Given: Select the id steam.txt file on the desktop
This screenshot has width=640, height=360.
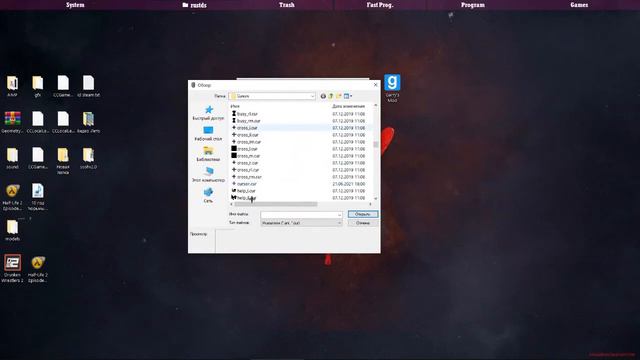Looking at the screenshot, I should (88, 86).
